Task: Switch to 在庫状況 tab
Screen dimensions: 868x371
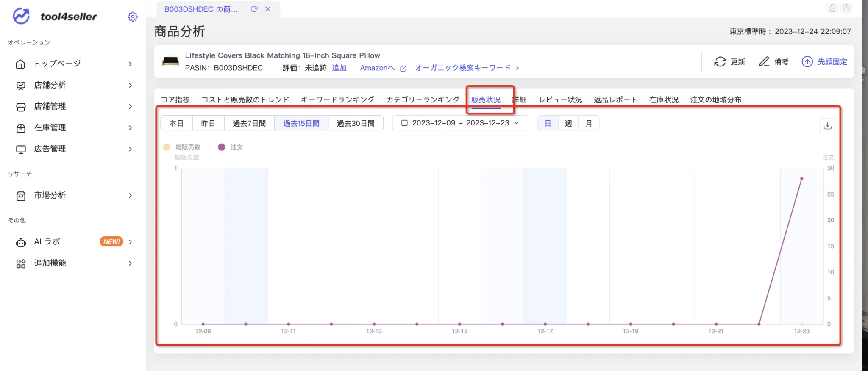Action: coord(664,100)
